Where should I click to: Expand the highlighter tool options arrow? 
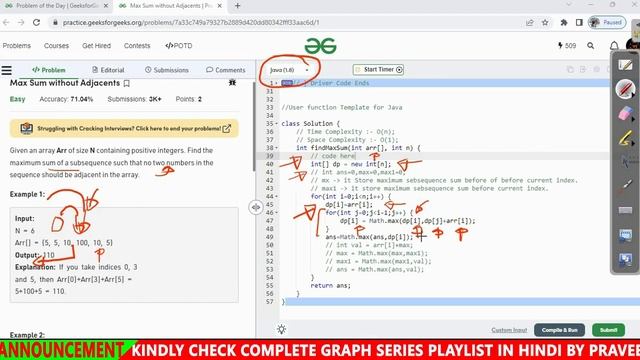(633, 144)
